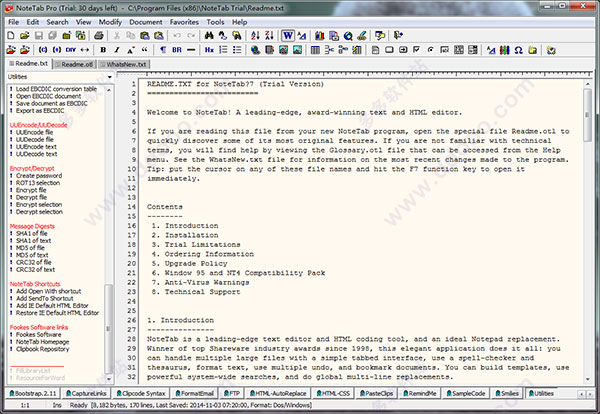Select the Readme.txt document tab
600x414 pixels.
click(29, 64)
